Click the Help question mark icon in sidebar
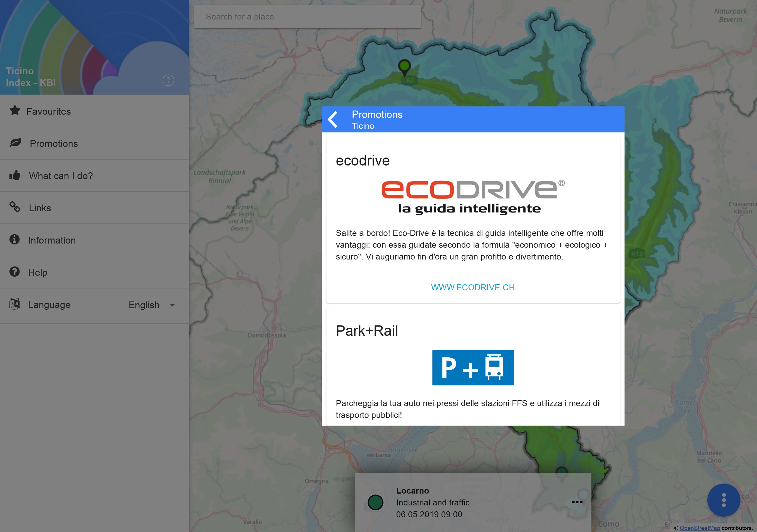 pos(14,272)
